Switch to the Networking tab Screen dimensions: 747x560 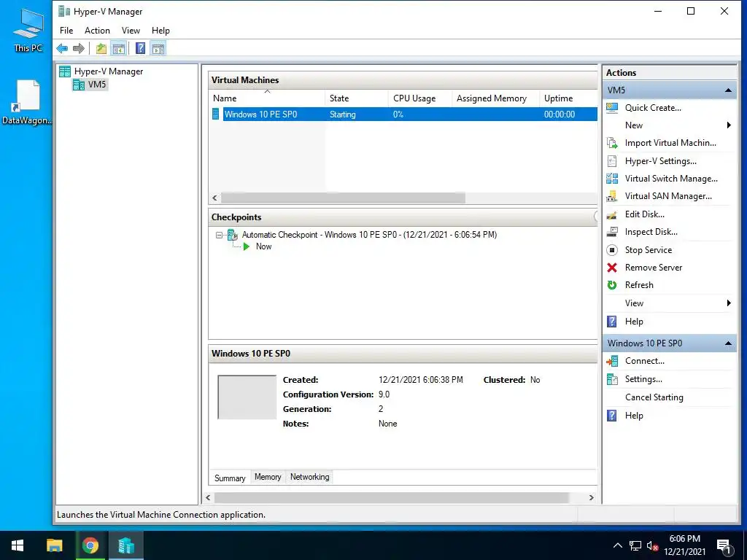point(309,477)
